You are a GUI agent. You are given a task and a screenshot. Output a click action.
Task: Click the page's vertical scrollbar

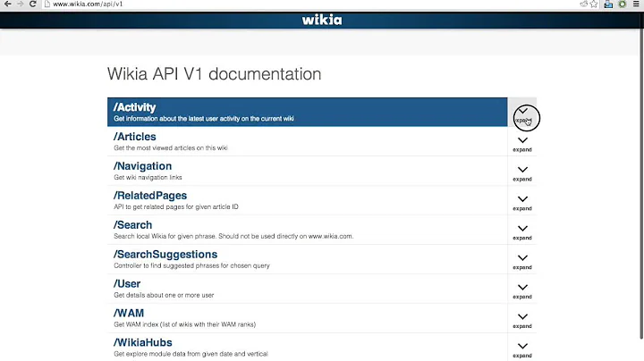[641, 176]
